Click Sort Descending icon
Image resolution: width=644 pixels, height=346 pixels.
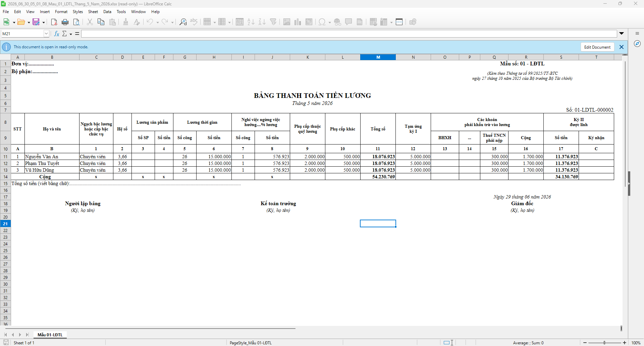point(262,22)
